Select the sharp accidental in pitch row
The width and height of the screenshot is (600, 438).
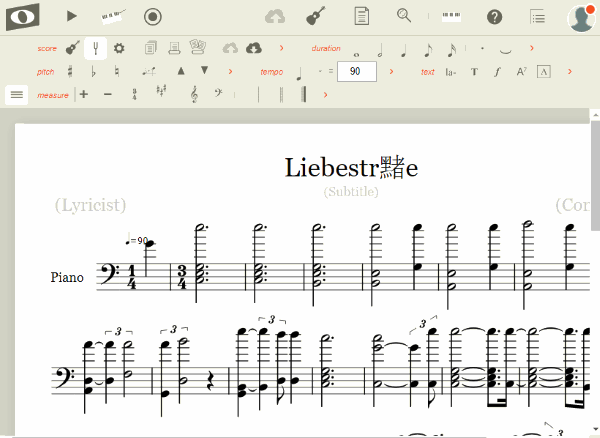(70, 71)
